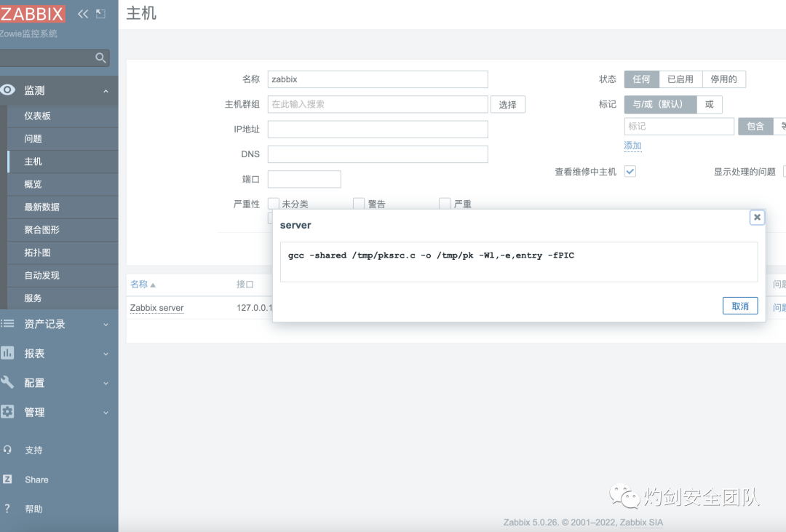Click the Share Z icon

coord(7,479)
